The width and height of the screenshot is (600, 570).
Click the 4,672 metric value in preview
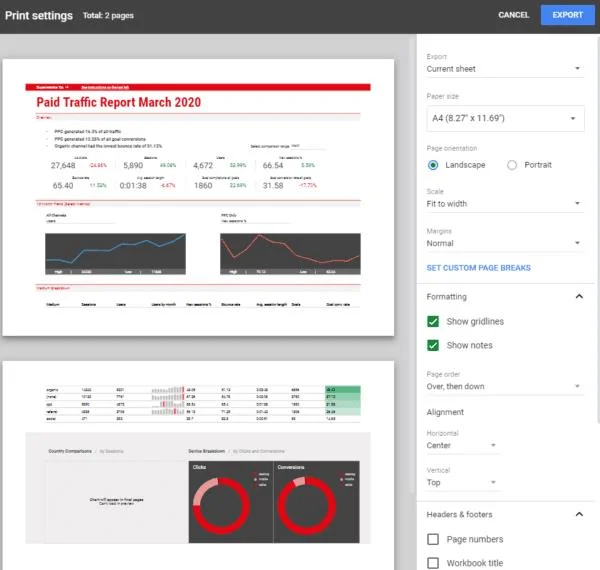203,165
